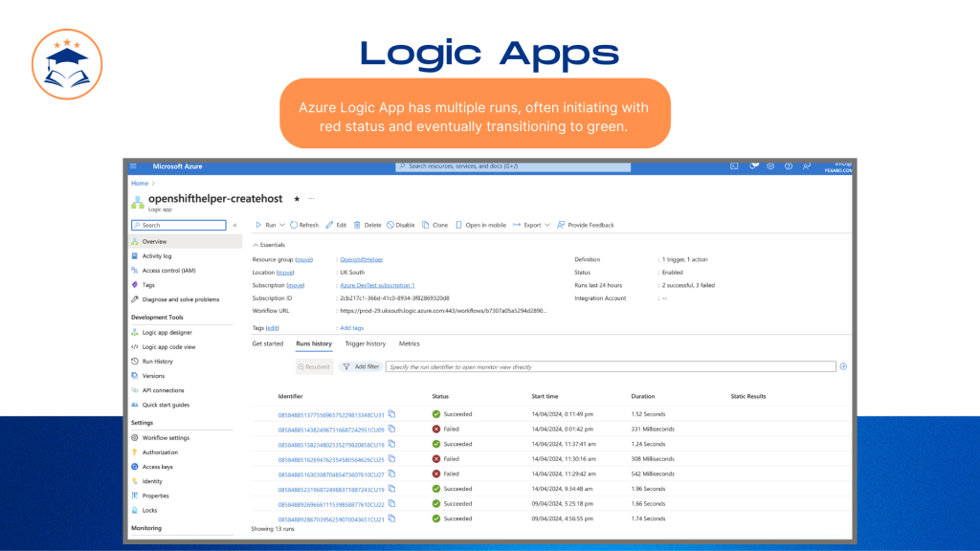
Task: Click the Resubmit button
Action: [314, 366]
